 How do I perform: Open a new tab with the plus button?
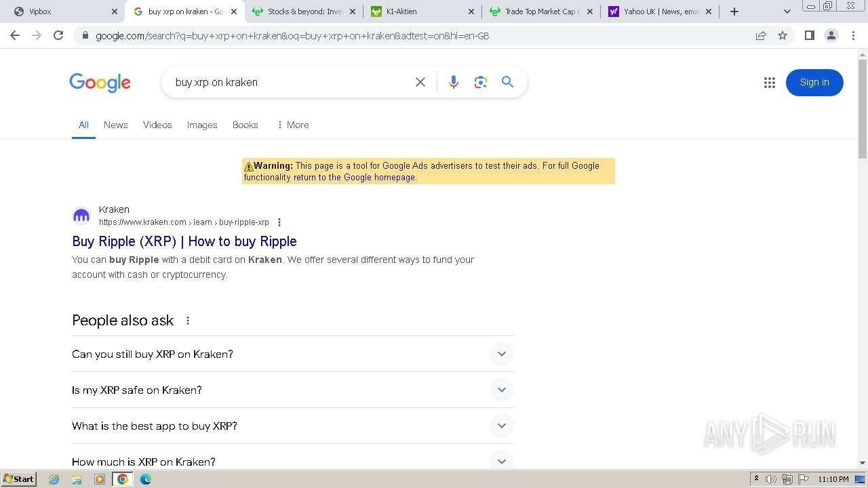(734, 12)
